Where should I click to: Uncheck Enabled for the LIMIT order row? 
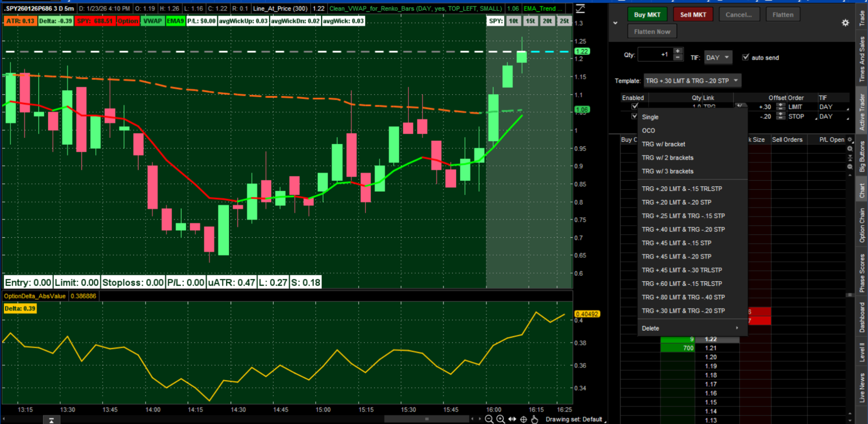pos(635,106)
